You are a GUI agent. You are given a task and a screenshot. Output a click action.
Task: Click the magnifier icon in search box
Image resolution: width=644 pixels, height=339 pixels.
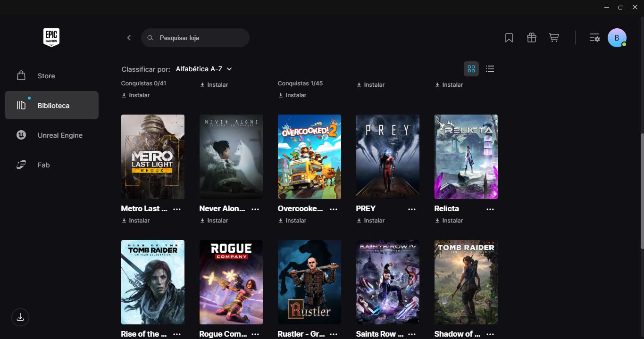(150, 38)
